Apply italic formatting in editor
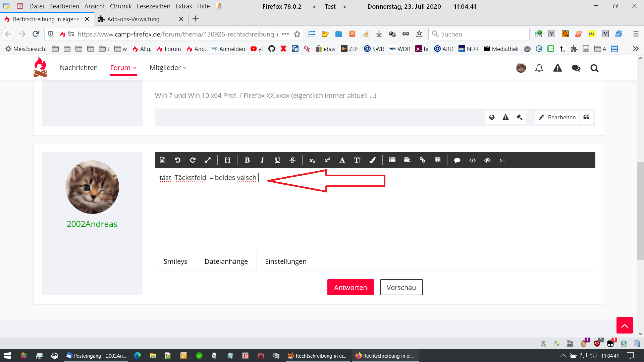This screenshot has height=362, width=644. coord(262,160)
